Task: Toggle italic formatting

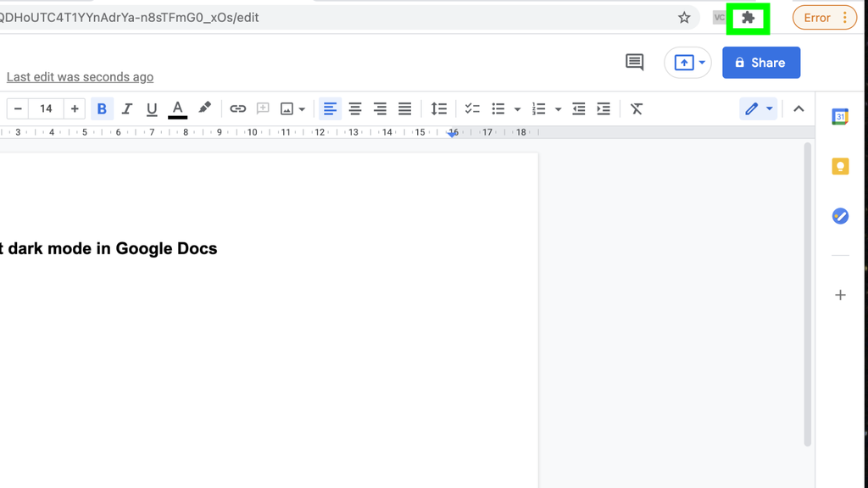Action: [x=127, y=108]
